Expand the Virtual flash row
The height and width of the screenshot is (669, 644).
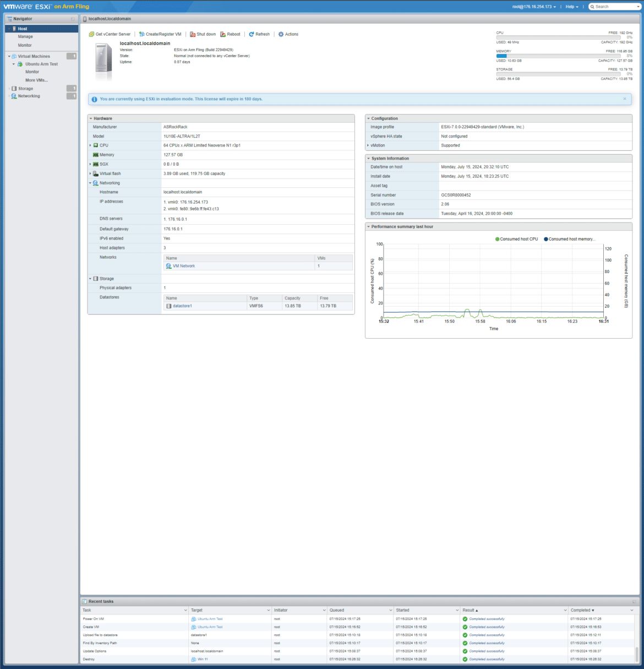click(90, 173)
